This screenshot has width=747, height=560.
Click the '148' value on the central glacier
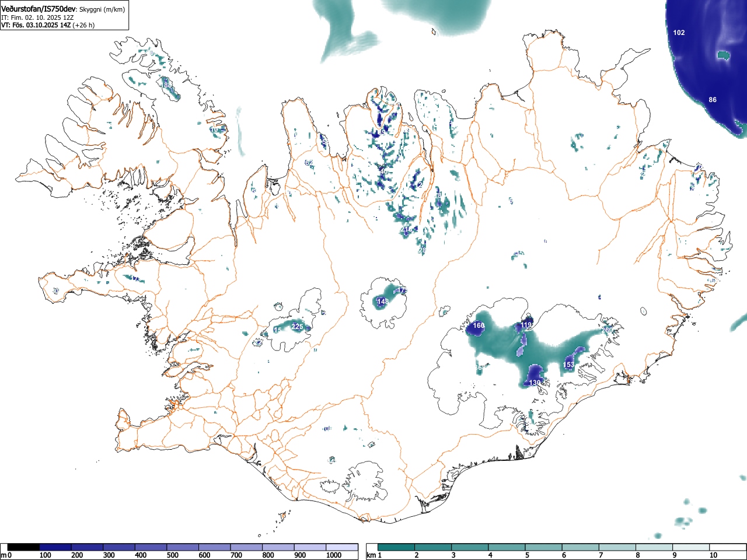click(x=383, y=302)
